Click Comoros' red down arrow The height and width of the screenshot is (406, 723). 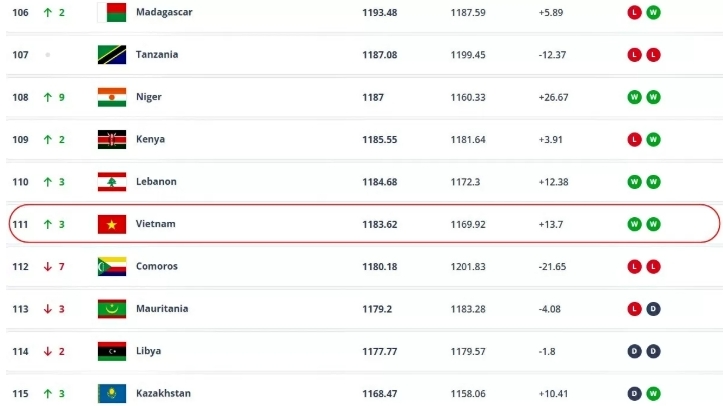(x=47, y=266)
